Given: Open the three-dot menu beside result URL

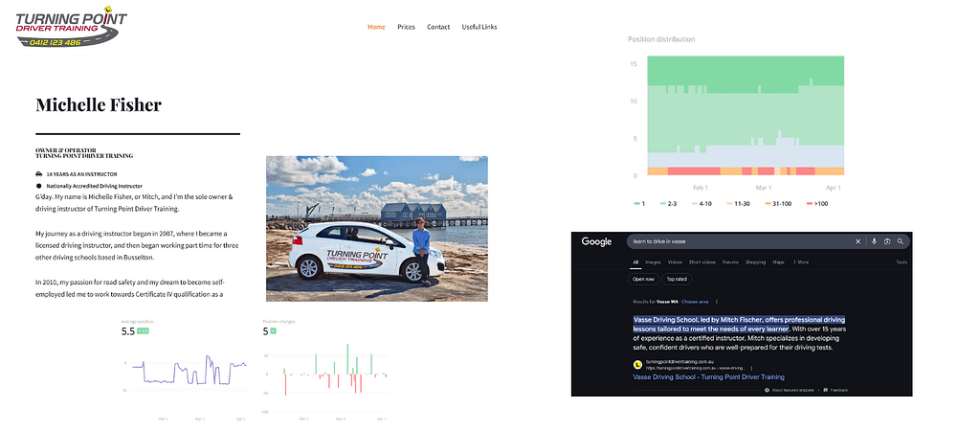Looking at the screenshot, I should 750,367.
